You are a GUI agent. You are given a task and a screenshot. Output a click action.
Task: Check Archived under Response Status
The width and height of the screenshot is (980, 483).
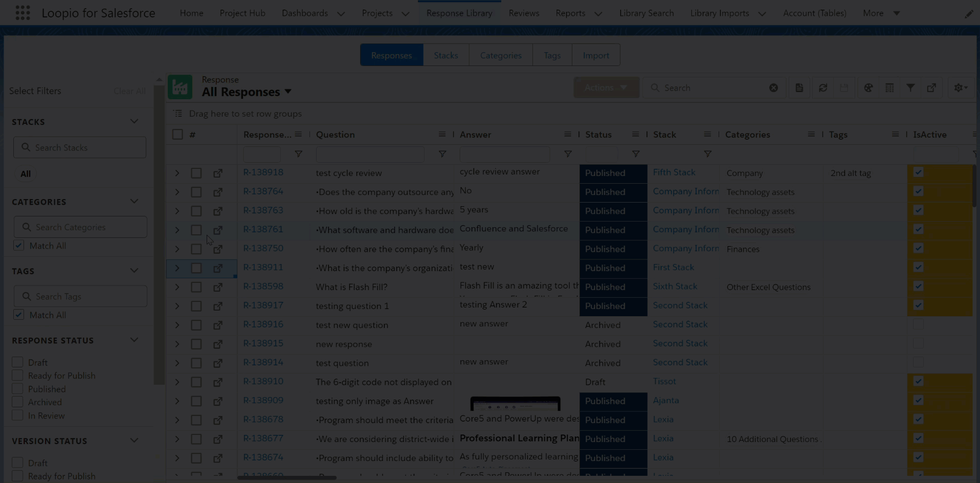[x=17, y=402]
